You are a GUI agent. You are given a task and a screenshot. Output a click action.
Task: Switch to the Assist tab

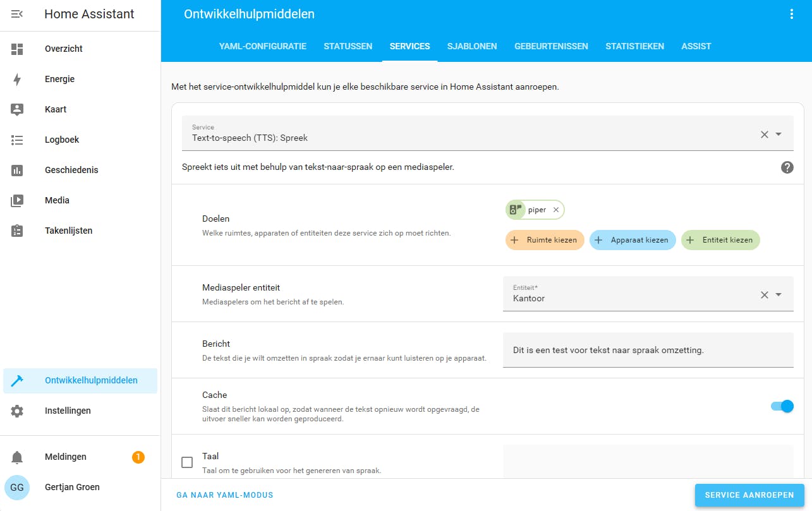point(696,46)
